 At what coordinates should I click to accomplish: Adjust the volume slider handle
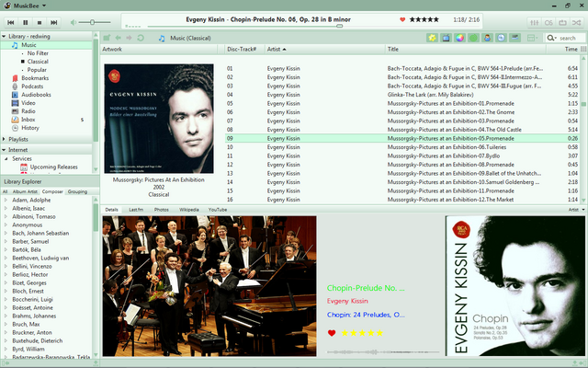(92, 22)
